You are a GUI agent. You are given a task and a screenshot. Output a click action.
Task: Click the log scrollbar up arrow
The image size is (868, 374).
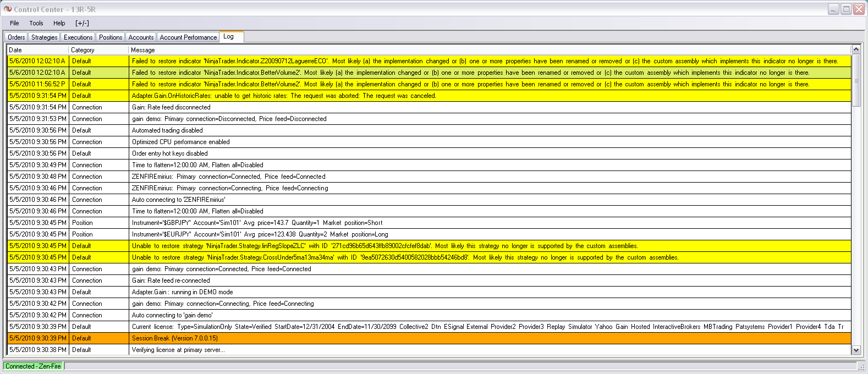pos(856,50)
